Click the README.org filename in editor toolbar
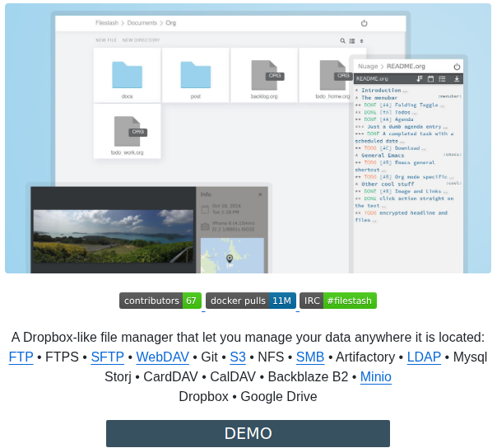 point(372,79)
